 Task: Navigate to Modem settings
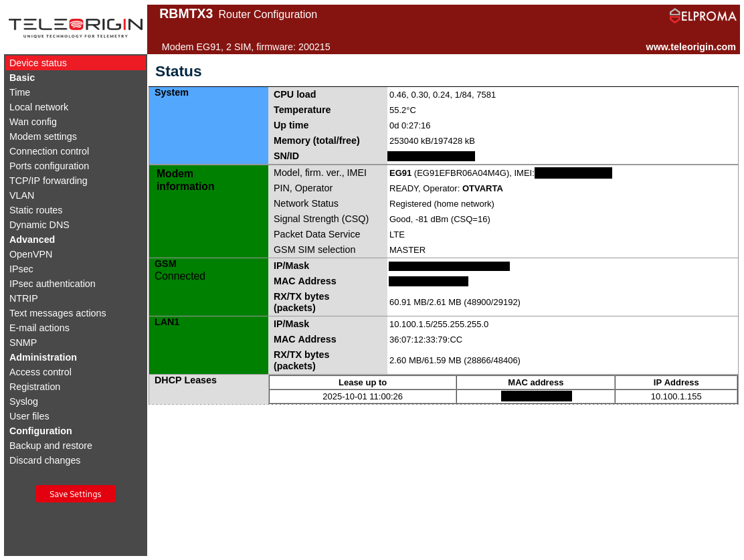43,136
